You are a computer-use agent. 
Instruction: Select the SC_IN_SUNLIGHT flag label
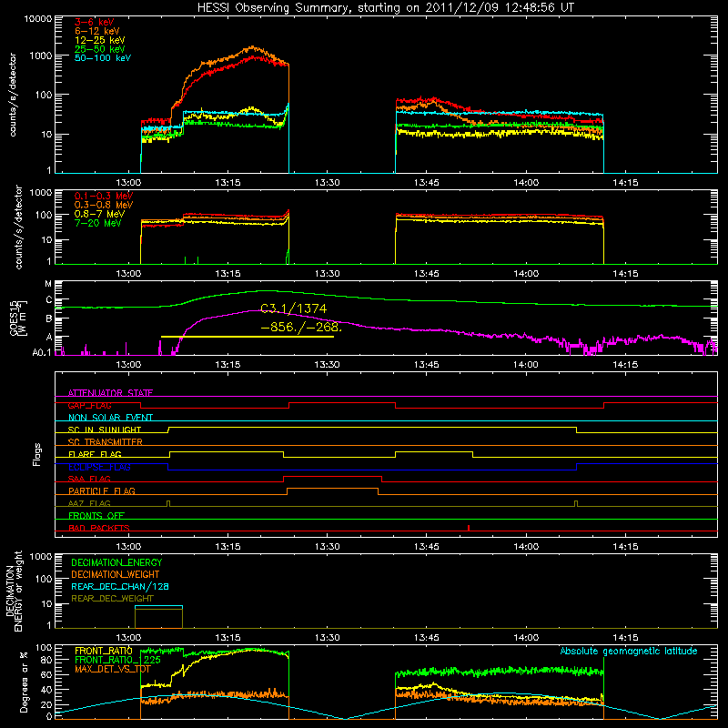click(105, 430)
